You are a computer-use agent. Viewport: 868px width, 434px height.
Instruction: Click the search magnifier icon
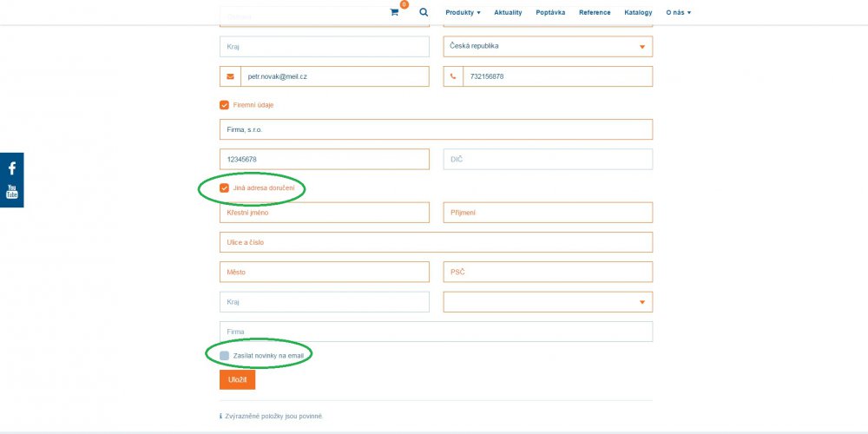424,12
